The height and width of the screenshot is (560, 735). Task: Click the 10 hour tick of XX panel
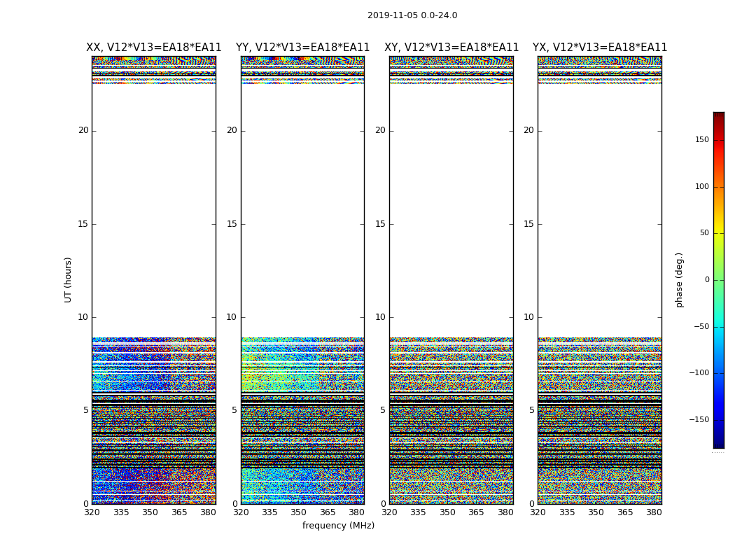click(83, 317)
